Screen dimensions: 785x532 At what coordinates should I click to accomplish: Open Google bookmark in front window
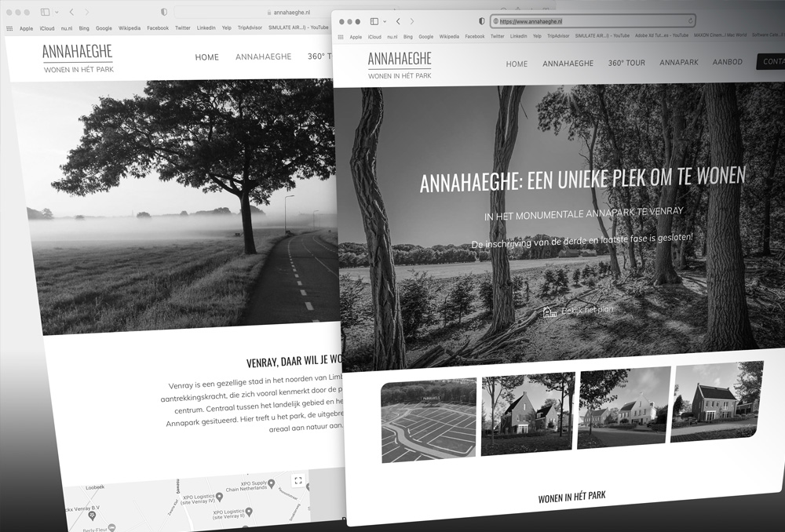click(x=426, y=37)
